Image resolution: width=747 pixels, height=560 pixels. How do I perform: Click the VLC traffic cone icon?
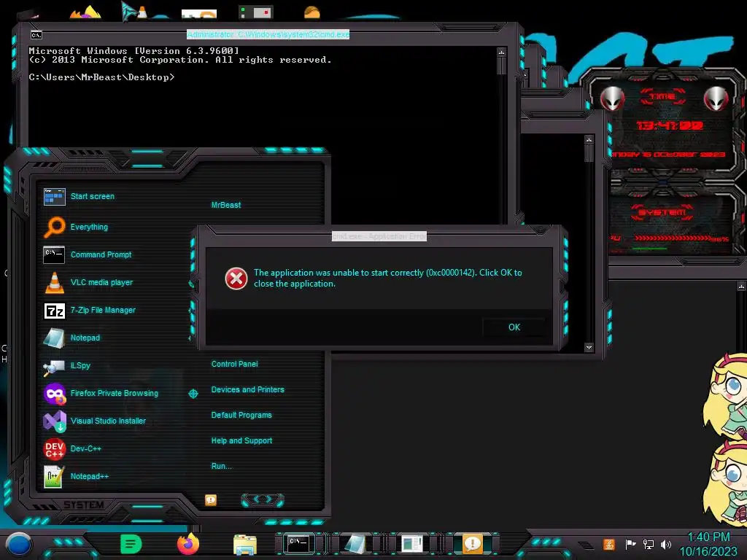click(54, 282)
